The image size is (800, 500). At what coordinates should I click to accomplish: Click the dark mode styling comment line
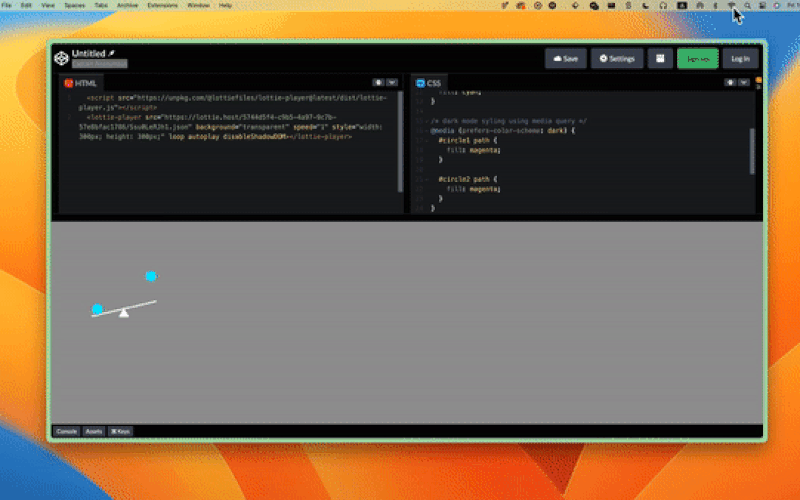click(x=509, y=121)
